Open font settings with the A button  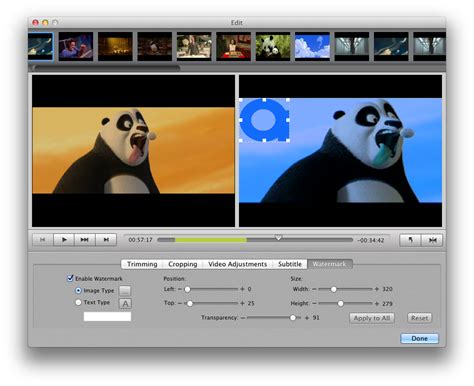tap(125, 304)
